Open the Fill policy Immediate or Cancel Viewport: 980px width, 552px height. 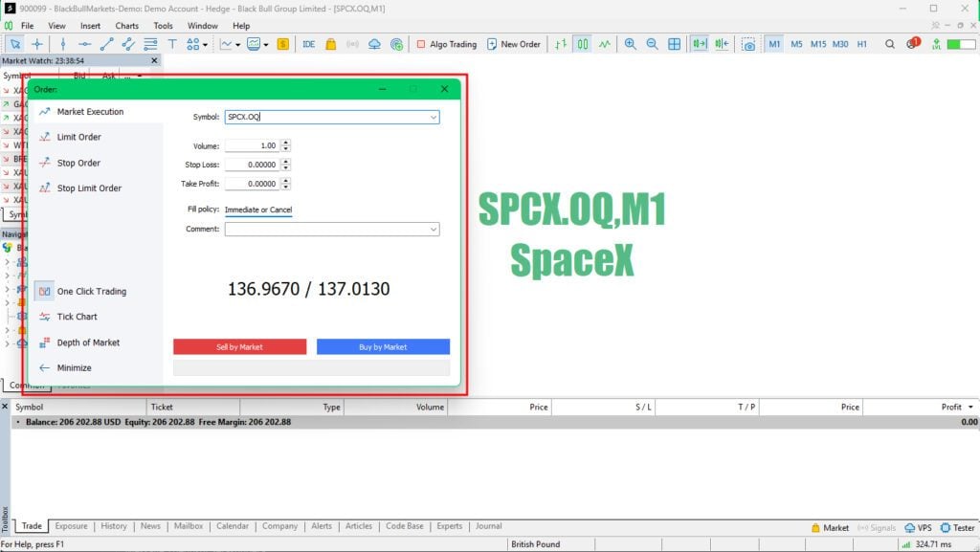tap(258, 210)
